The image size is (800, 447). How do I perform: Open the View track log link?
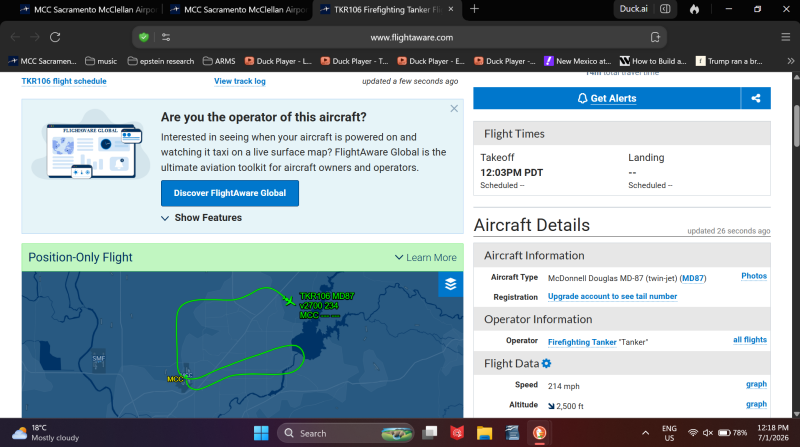coord(240,81)
